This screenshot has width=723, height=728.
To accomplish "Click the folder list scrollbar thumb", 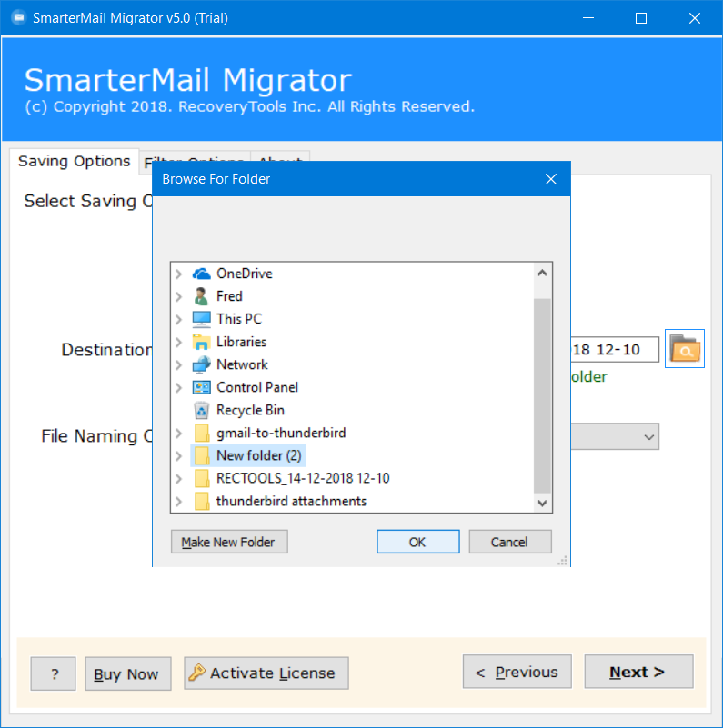I will (x=542, y=395).
